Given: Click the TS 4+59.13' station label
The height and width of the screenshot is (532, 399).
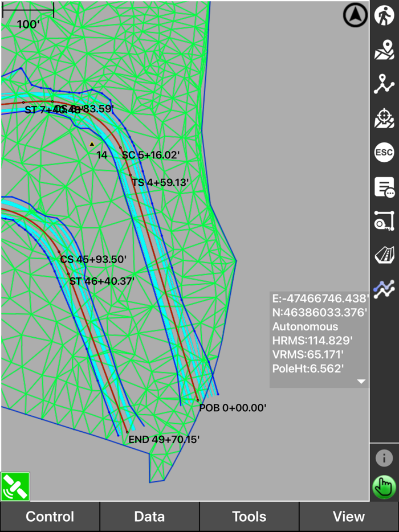Looking at the screenshot, I should [x=160, y=182].
